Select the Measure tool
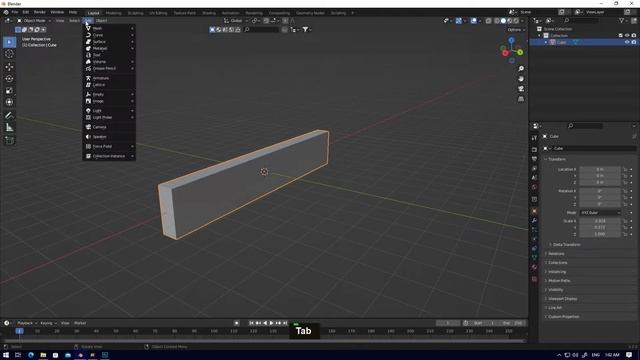The height and width of the screenshot is (360, 640). tap(9, 128)
